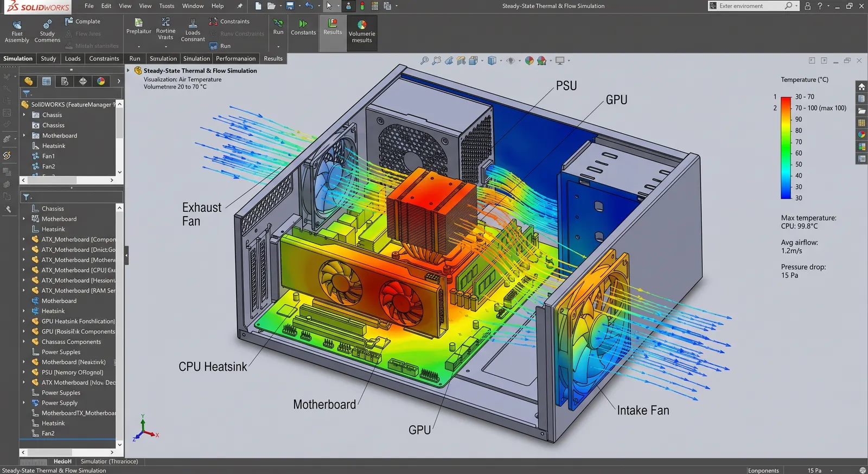Expand the Chassis tree node
Viewport: 868px width, 474px height.
[x=24, y=115]
